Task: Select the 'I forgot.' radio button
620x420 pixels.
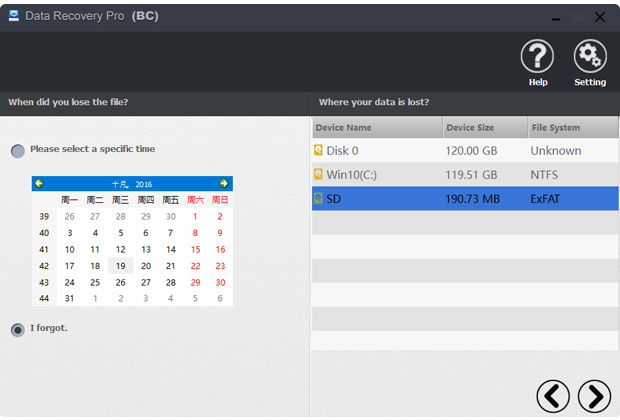Action: click(x=18, y=329)
